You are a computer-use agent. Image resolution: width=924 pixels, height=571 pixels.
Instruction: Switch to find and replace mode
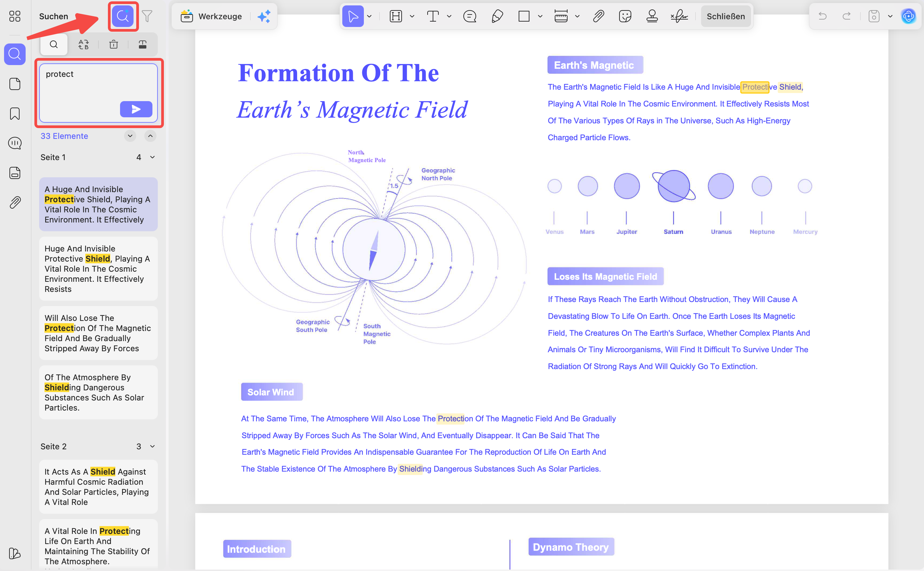(x=84, y=44)
